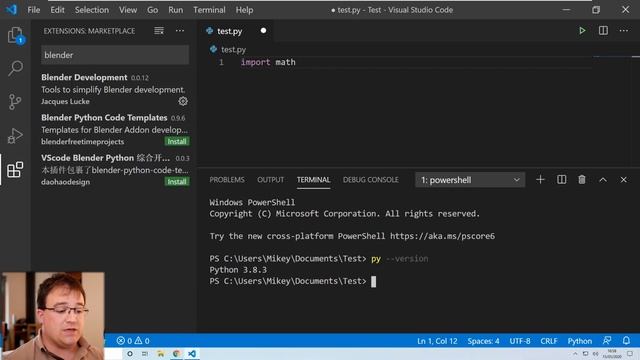Switch to the Debug Console tab

pos(371,180)
